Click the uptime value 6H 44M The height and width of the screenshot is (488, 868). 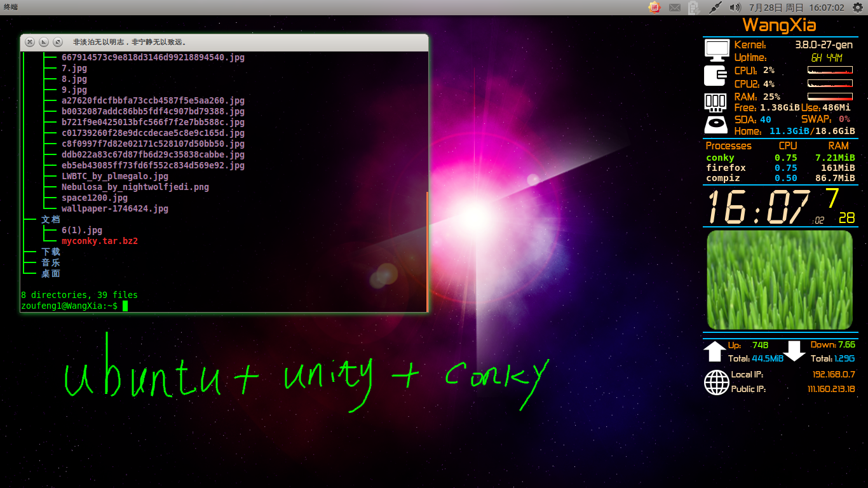tap(827, 58)
